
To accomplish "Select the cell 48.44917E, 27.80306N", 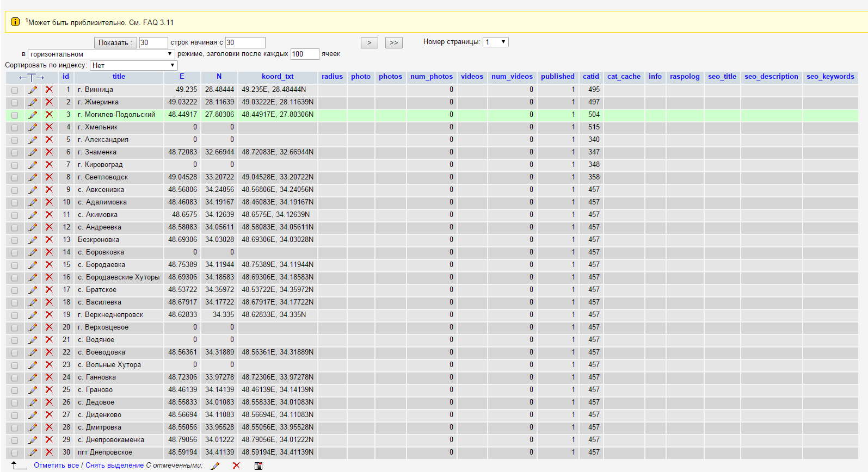I will point(278,115).
